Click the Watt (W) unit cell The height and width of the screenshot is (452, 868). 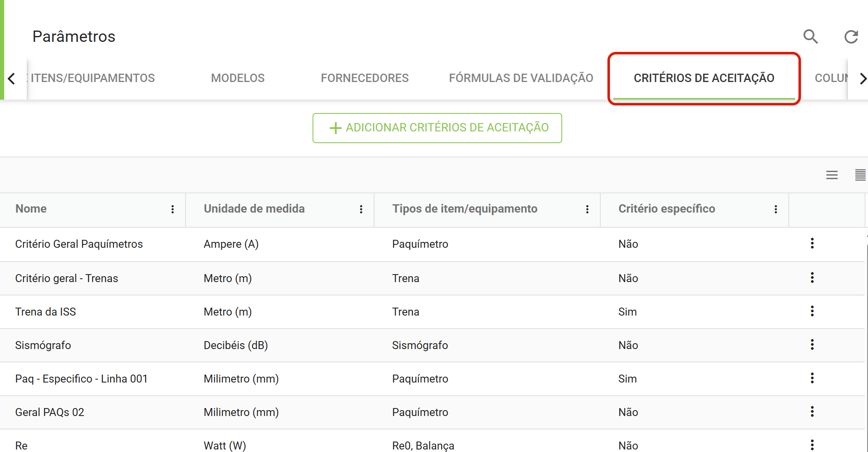tap(225, 446)
